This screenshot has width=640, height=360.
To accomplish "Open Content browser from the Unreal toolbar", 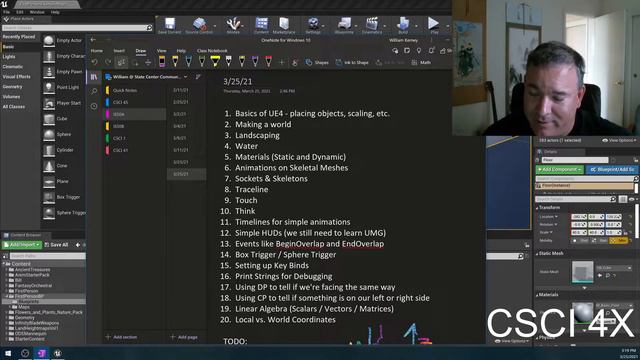I will [261, 25].
